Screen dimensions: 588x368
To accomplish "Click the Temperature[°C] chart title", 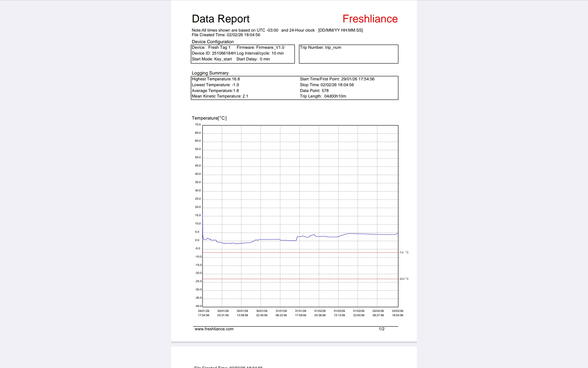I will pyautogui.click(x=209, y=118).
